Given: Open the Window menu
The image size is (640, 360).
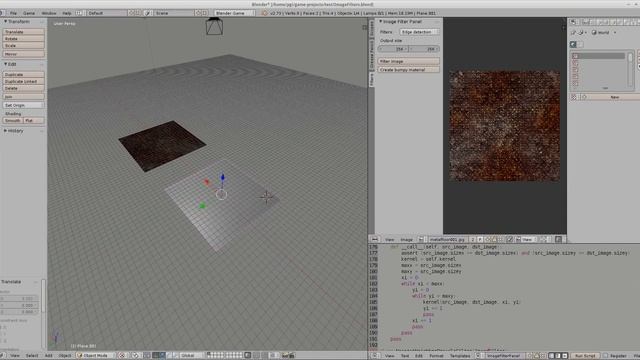Looking at the screenshot, I should coord(49,13).
